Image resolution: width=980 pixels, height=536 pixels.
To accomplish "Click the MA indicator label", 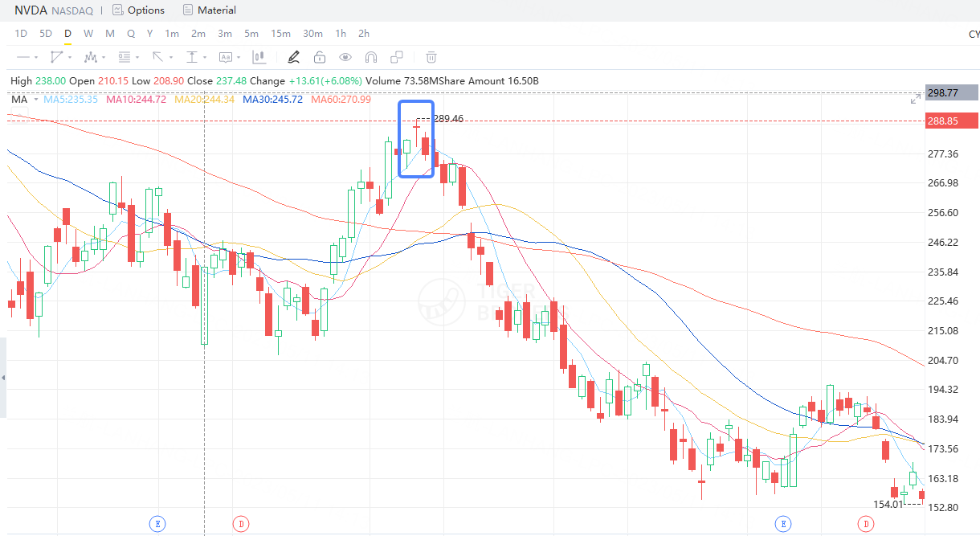I will [x=19, y=99].
